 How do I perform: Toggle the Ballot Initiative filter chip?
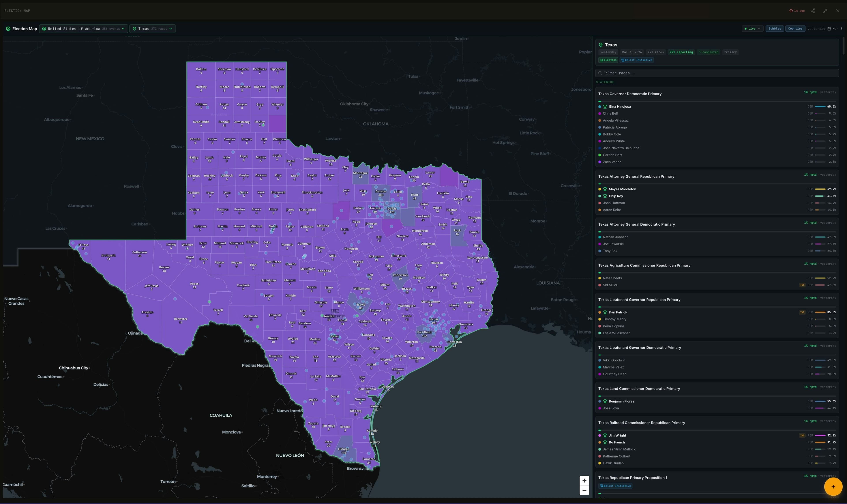pyautogui.click(x=637, y=60)
